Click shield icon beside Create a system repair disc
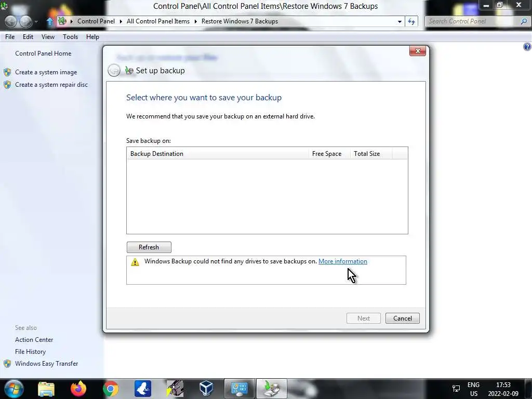Image resolution: width=532 pixels, height=399 pixels. click(7, 85)
